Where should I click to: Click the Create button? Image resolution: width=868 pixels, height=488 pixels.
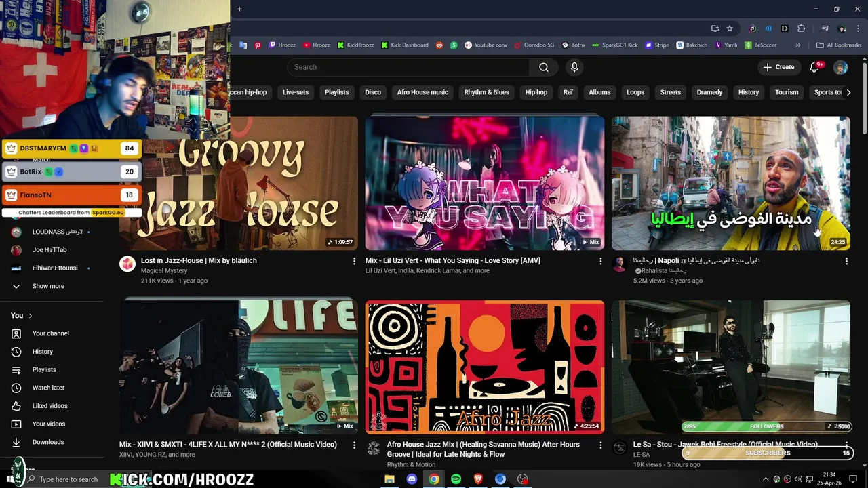click(778, 67)
